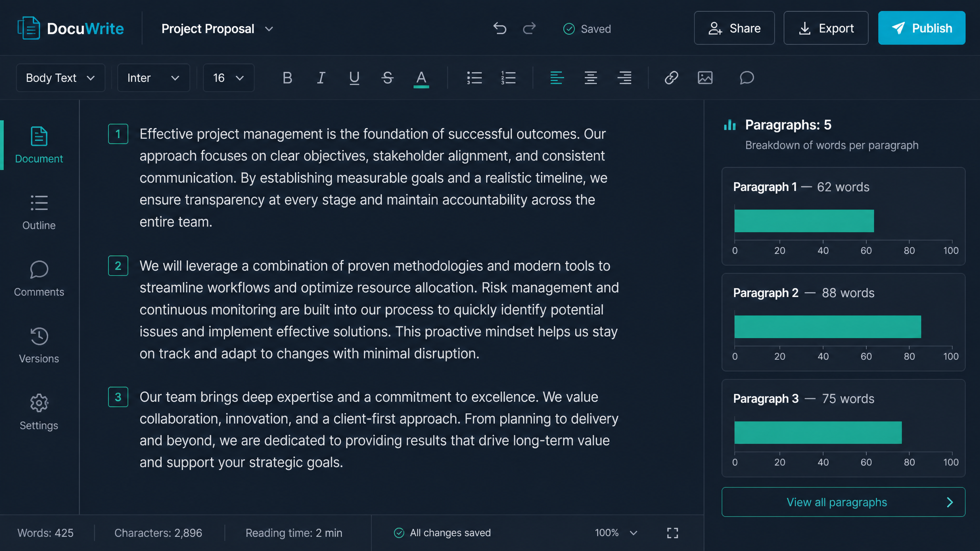The image size is (980, 551).
Task: Click the Export button
Action: [826, 28]
